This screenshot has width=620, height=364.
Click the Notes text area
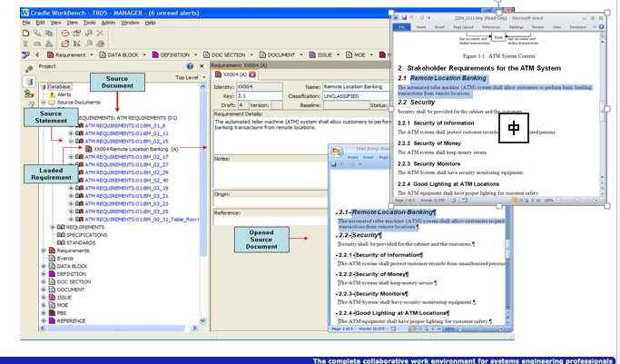coord(271,174)
